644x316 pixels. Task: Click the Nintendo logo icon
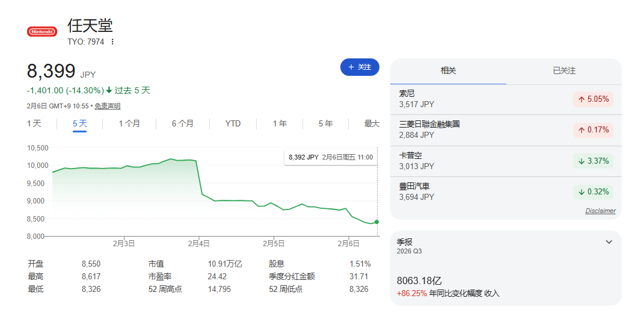42,31
